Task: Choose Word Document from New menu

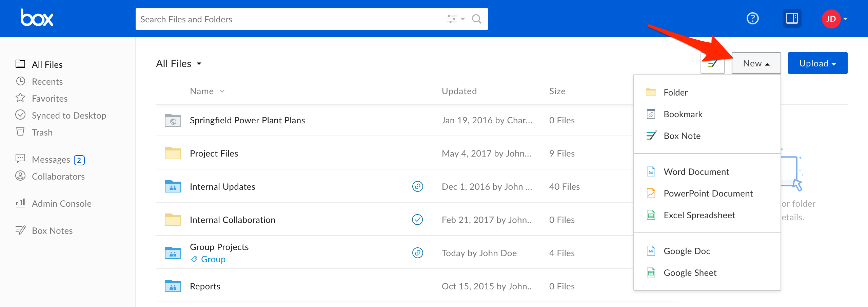Action: (x=696, y=172)
